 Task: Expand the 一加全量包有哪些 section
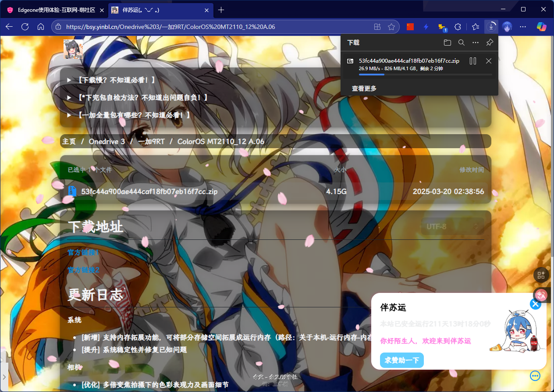pos(129,115)
